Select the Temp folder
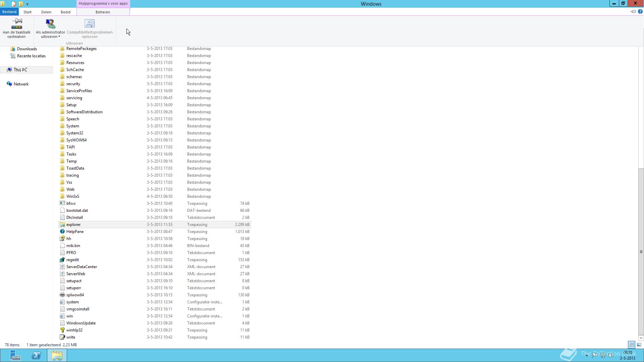644x362 pixels. (x=155, y=161)
